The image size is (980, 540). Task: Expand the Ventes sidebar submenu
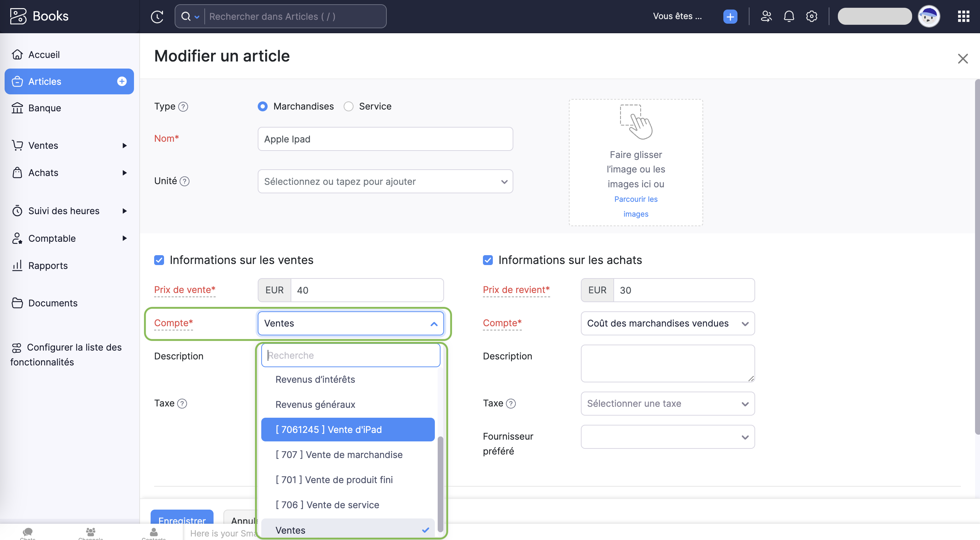point(124,145)
